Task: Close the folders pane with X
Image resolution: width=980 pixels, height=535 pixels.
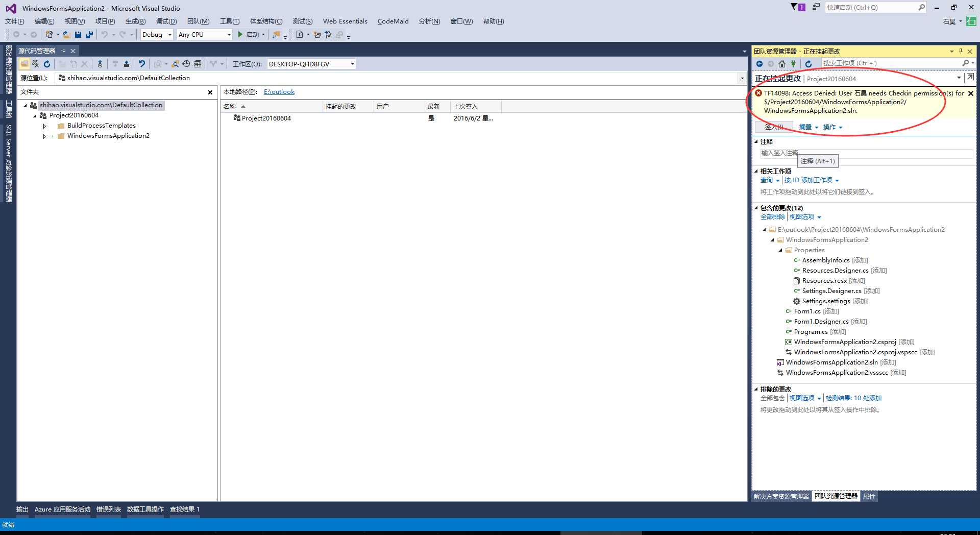Action: point(210,92)
